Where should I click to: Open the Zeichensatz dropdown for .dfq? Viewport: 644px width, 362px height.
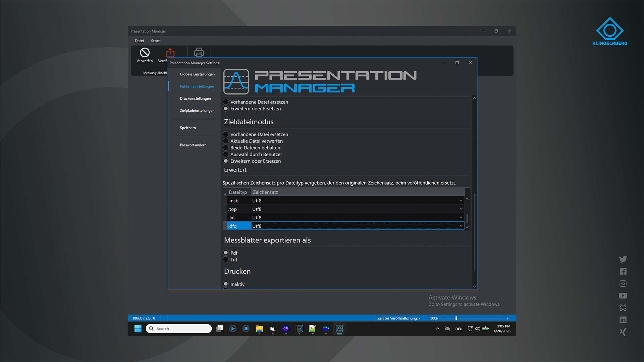pos(461,226)
